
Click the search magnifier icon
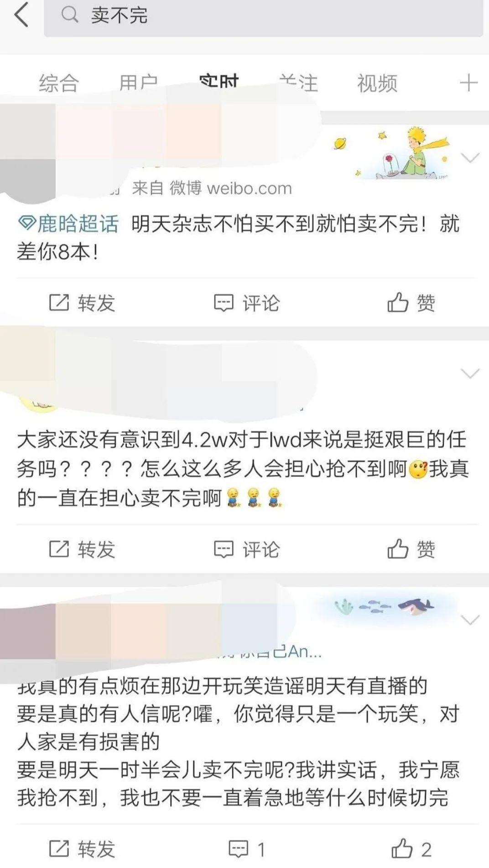point(69,15)
